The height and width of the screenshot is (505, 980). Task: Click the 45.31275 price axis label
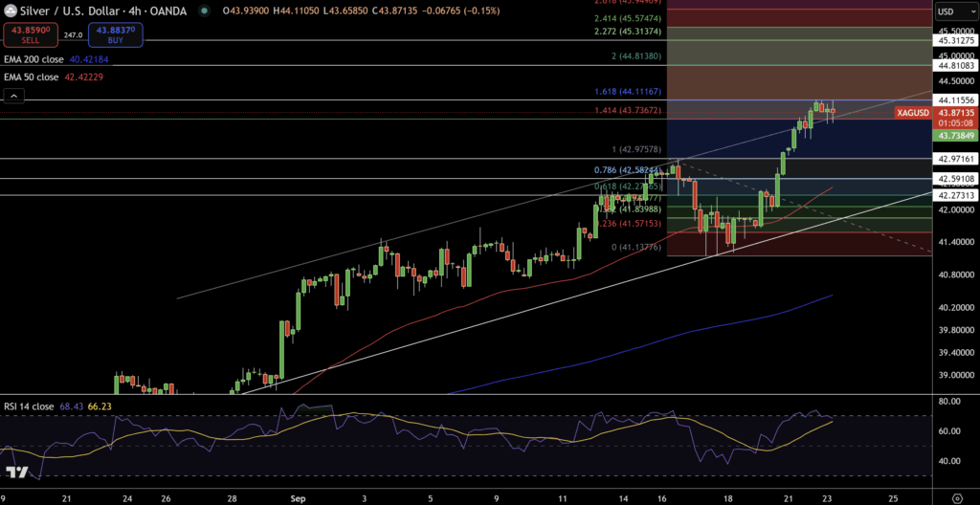pyautogui.click(x=956, y=40)
